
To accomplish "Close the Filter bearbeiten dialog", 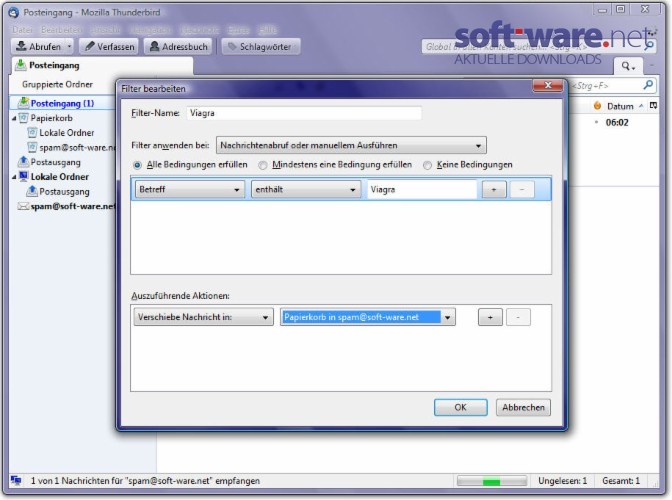I will click(548, 85).
